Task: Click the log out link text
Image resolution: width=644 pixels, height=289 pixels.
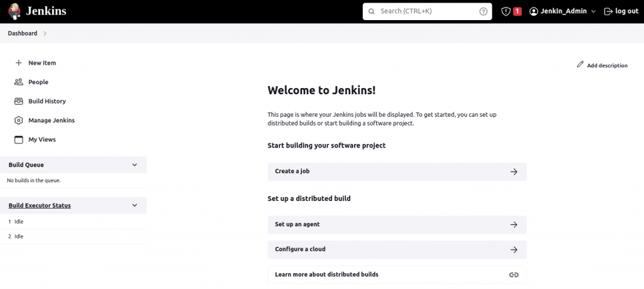Action: [x=627, y=11]
